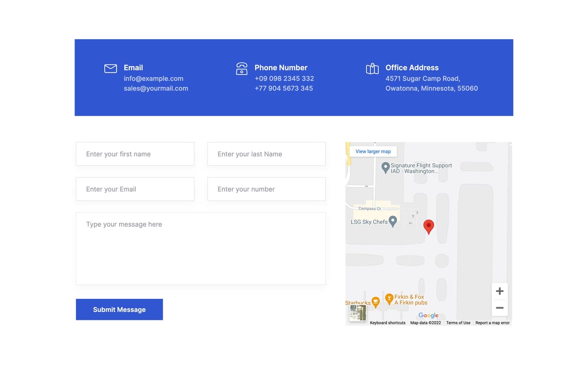The image size is (588, 365).
Task: Click the Enter your number field
Action: (266, 189)
